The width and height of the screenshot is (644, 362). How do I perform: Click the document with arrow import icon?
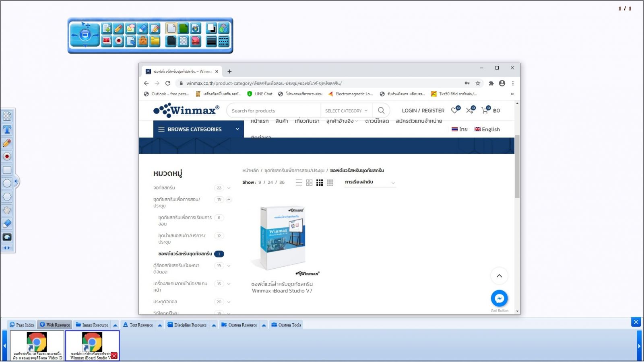pos(131,41)
